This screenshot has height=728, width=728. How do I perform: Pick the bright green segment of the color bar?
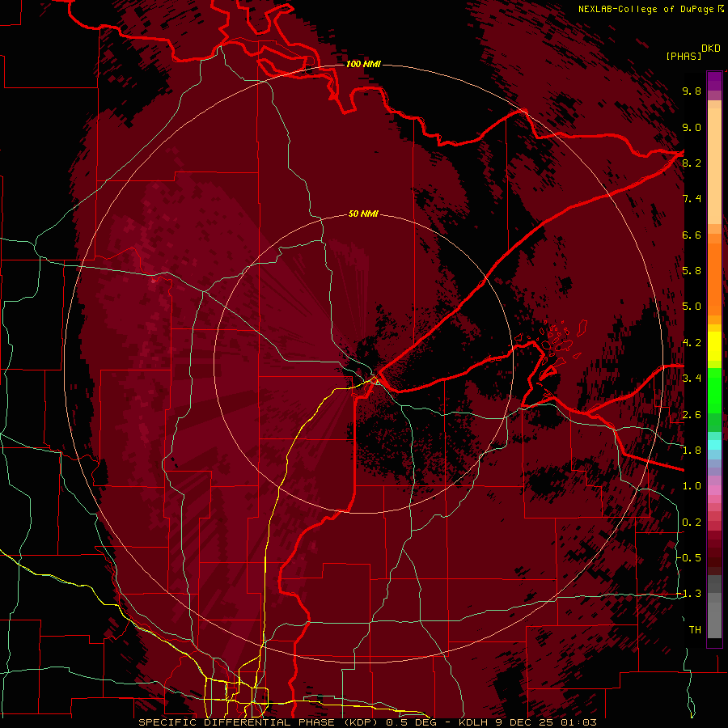tap(714, 390)
